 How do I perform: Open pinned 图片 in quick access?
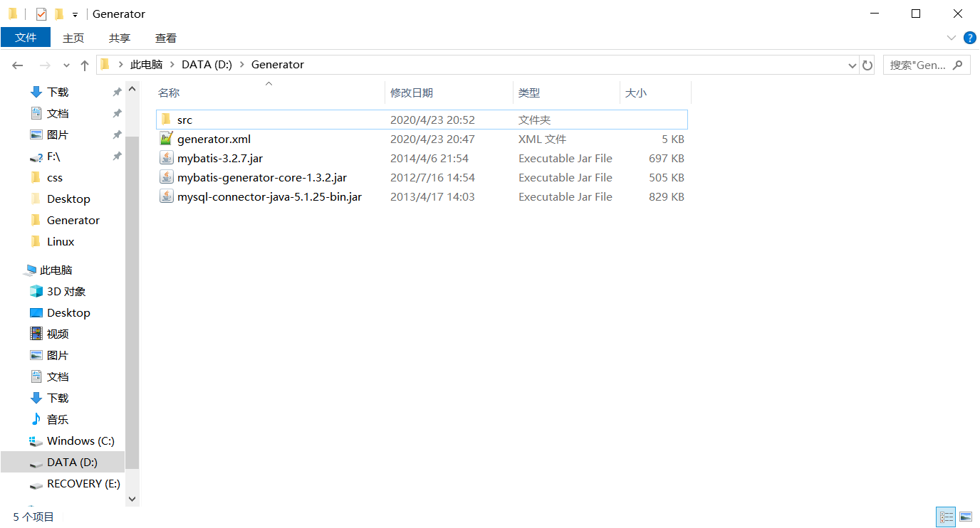click(58, 134)
